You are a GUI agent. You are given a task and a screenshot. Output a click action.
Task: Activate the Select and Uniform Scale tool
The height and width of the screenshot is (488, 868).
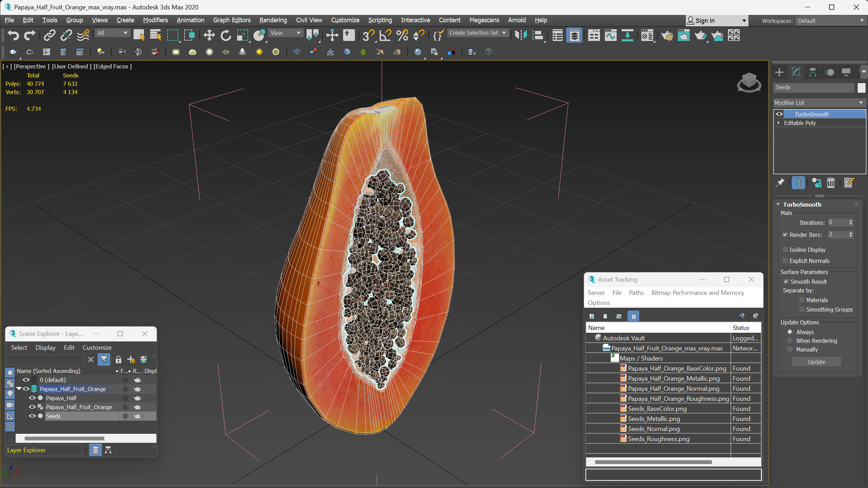pyautogui.click(x=242, y=35)
